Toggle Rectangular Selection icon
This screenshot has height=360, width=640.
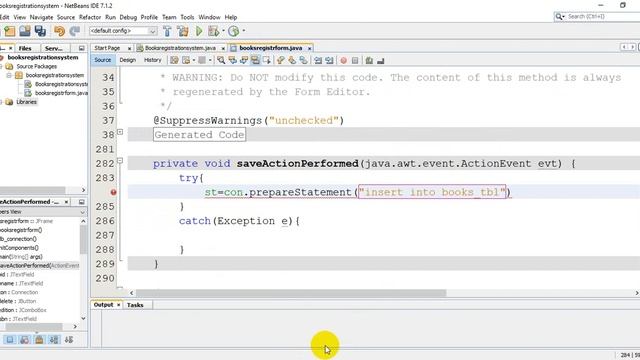tap(267, 60)
